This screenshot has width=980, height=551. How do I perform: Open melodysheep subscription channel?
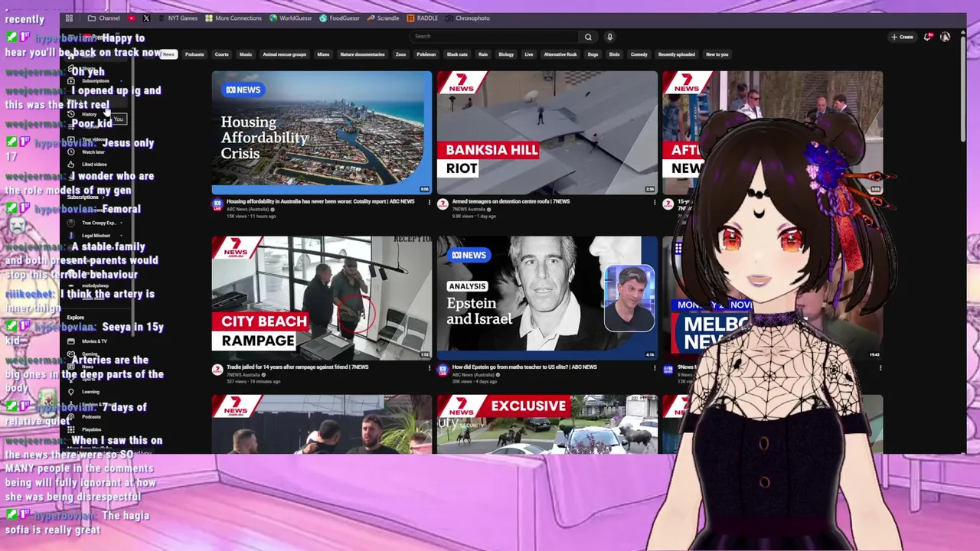(x=95, y=285)
